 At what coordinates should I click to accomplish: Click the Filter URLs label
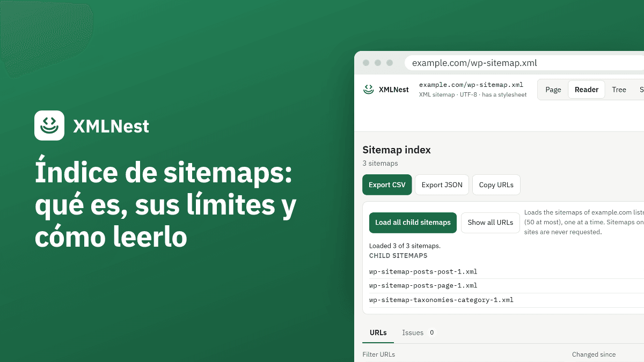point(378,354)
